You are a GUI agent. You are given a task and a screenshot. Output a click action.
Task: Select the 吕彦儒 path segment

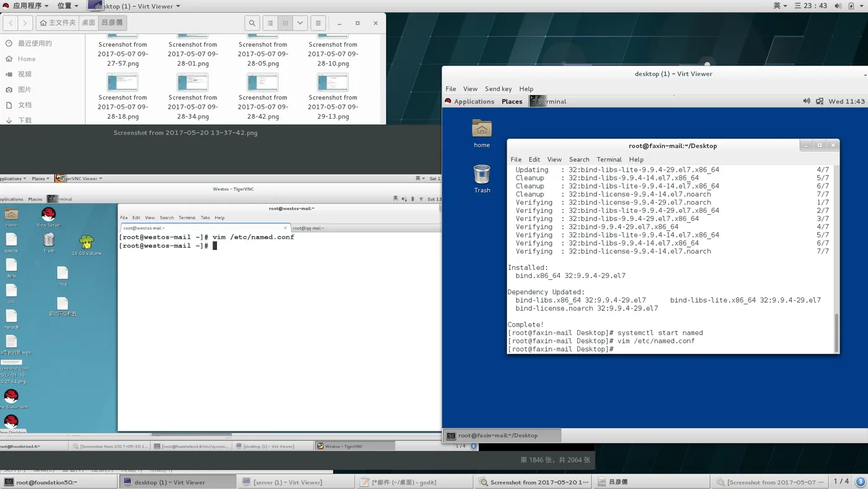112,23
